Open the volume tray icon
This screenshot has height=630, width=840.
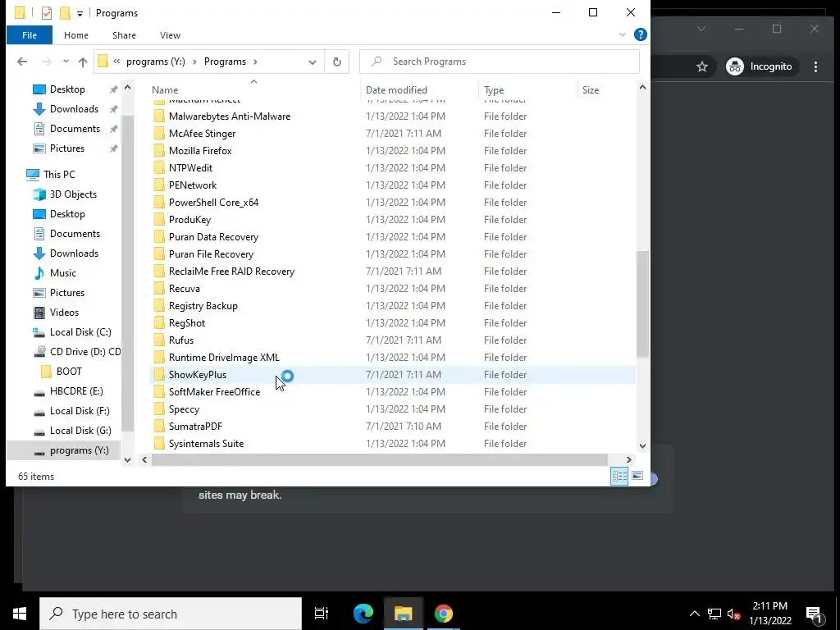[x=734, y=614]
